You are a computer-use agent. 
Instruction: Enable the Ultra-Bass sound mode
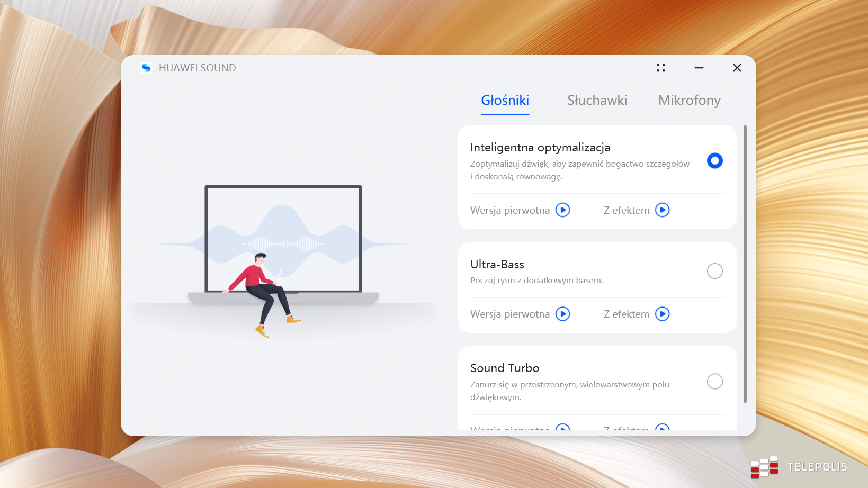click(x=714, y=271)
